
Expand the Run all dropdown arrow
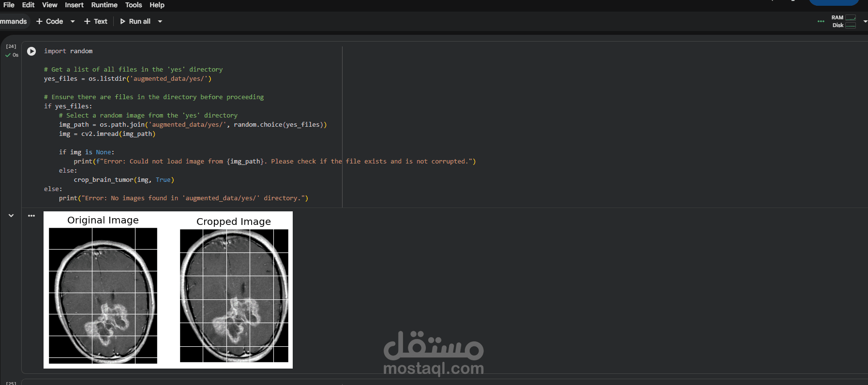click(160, 21)
